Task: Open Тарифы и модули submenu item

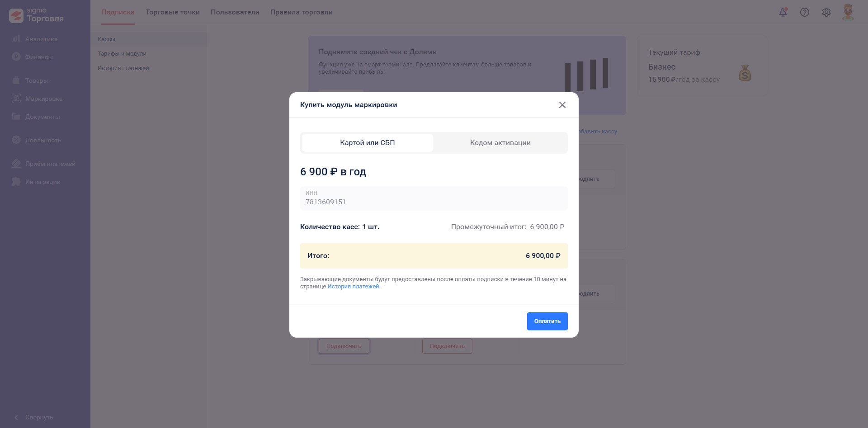Action: [x=122, y=54]
